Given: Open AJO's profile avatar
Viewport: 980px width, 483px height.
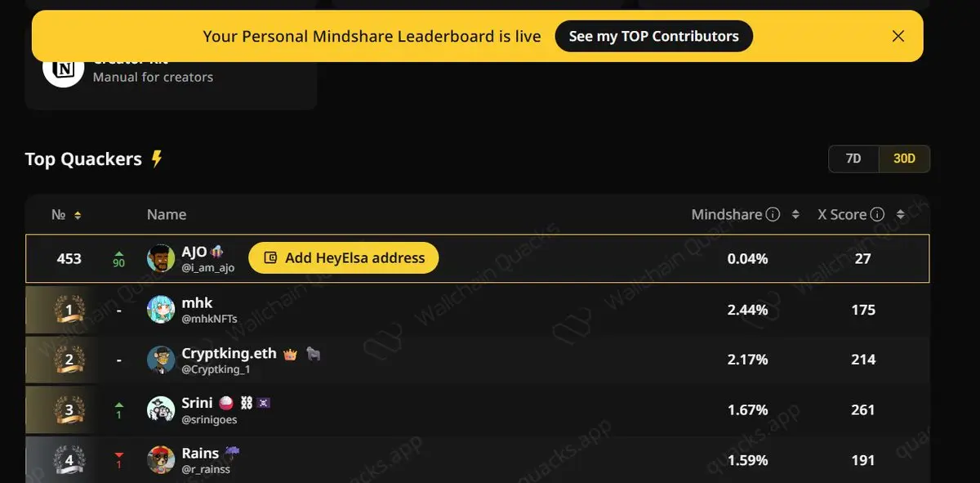Looking at the screenshot, I should click(161, 258).
